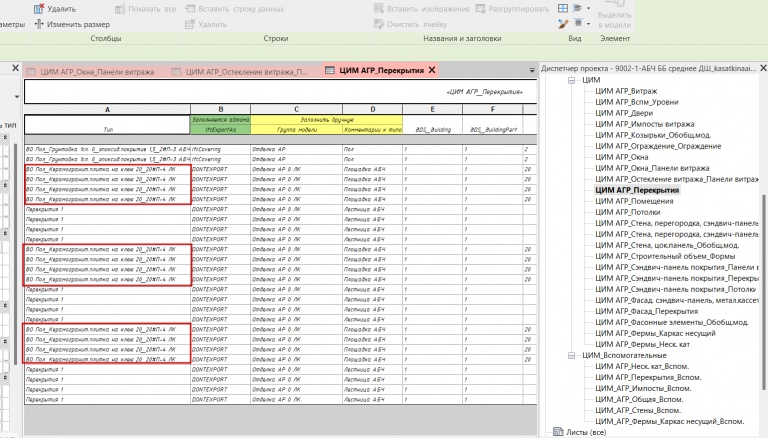Select ЦИМ АГР_Фермы_Неск. кат item
This screenshot has width=768, height=438.
tap(642, 344)
